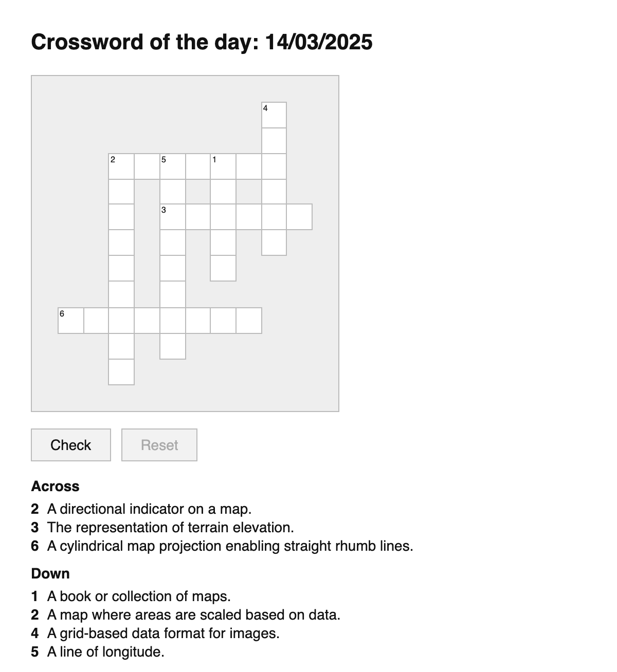Select crossword cell numbered 4
Image resolution: width=617 pixels, height=672 pixels.
[x=274, y=115]
